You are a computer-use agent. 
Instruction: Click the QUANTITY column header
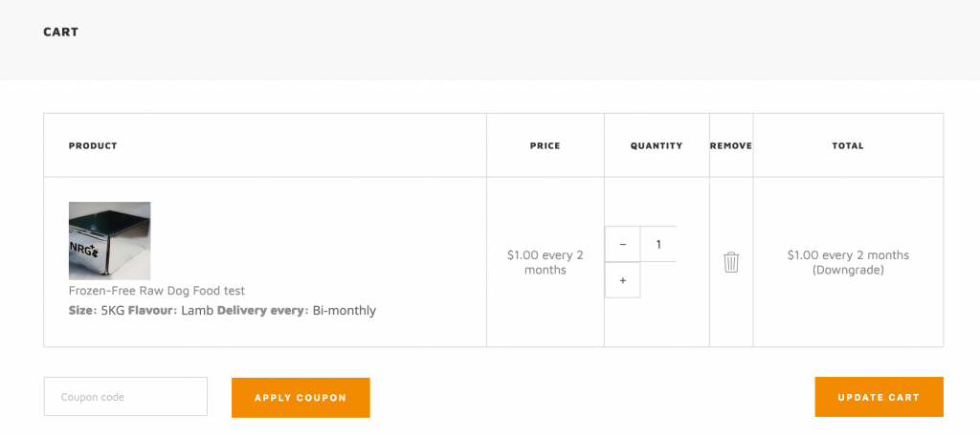[x=657, y=146]
